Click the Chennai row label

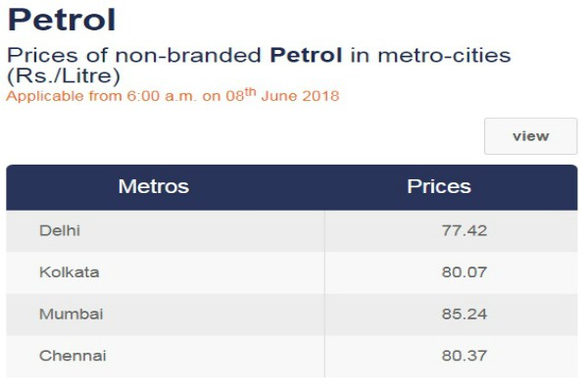(73, 356)
